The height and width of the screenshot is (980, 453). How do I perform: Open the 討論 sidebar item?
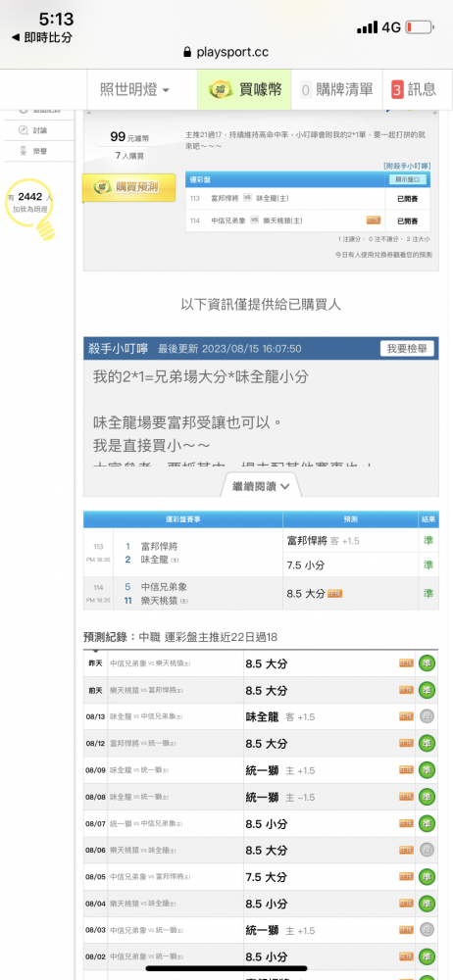[x=40, y=130]
